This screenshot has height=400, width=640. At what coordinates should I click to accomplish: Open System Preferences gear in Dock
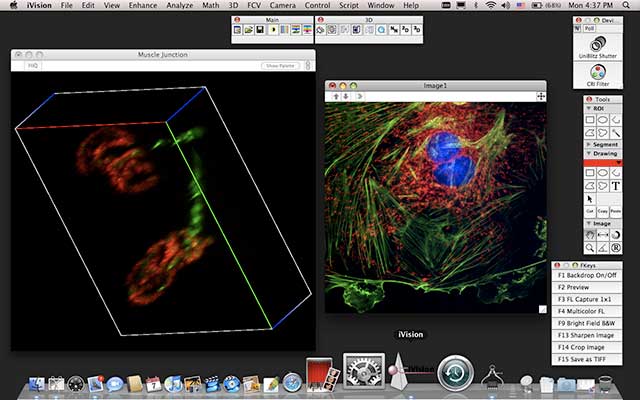pos(364,371)
